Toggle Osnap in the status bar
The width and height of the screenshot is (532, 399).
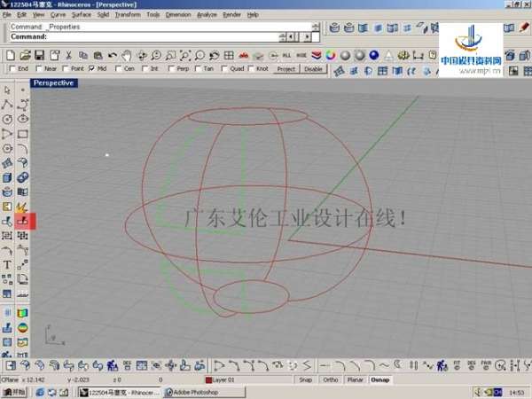pyautogui.click(x=379, y=379)
